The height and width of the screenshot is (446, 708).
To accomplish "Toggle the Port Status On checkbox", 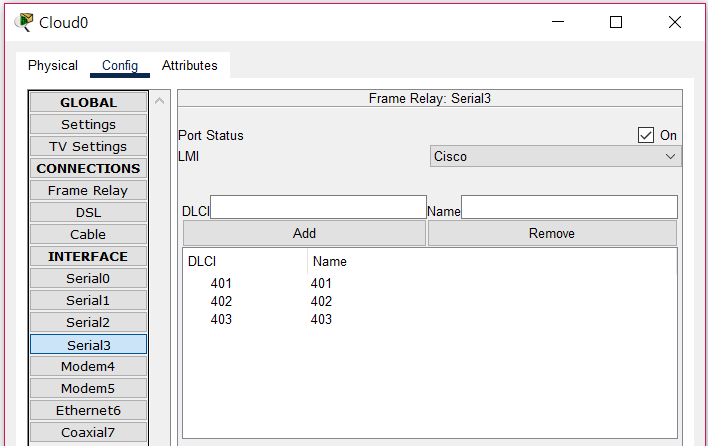I will click(646, 135).
